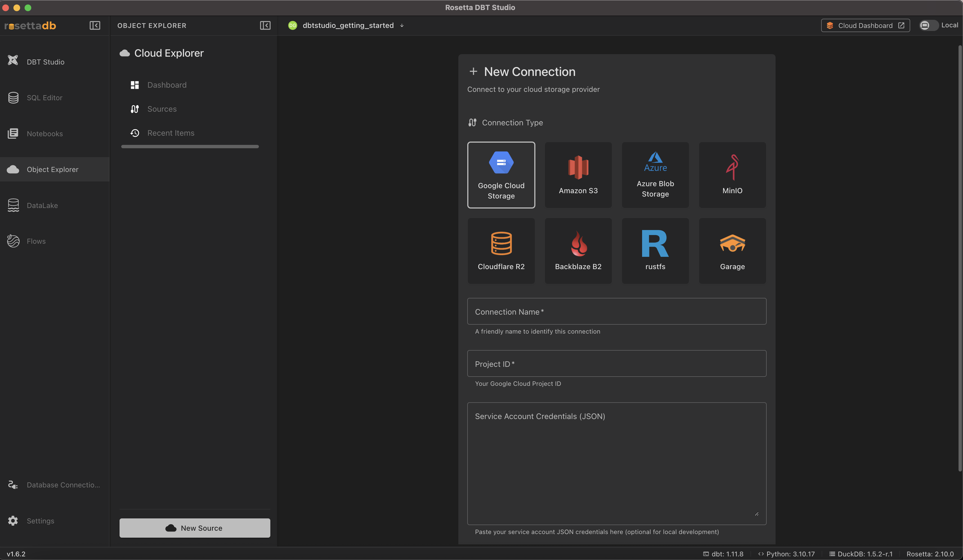Click the main content vertical scrollbar

(960, 258)
